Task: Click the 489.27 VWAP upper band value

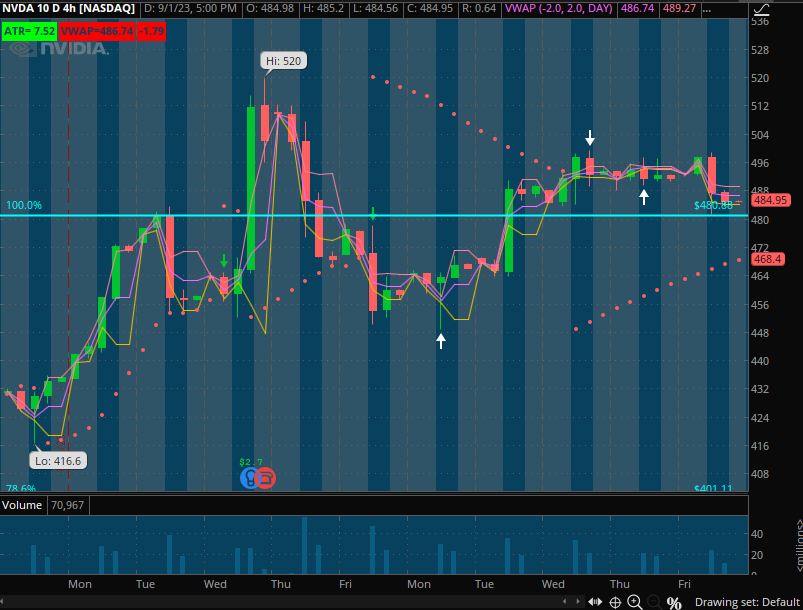Action: point(679,8)
